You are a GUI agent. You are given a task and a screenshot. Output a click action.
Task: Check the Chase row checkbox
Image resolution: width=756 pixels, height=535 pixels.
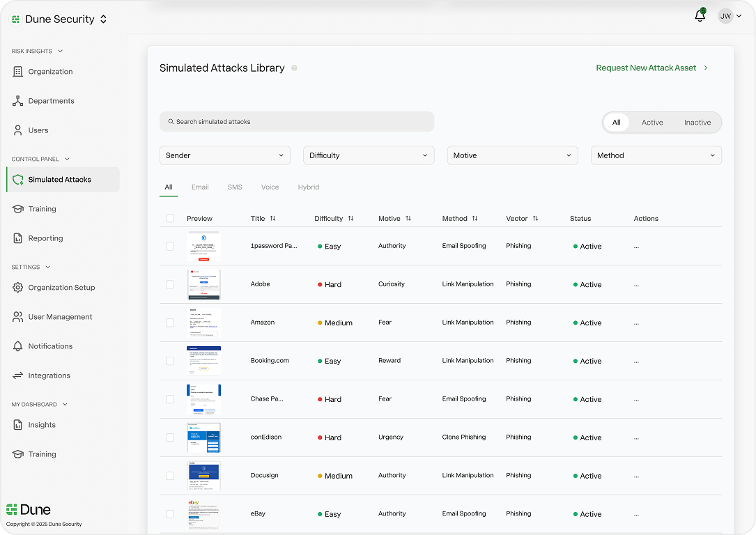(x=170, y=399)
